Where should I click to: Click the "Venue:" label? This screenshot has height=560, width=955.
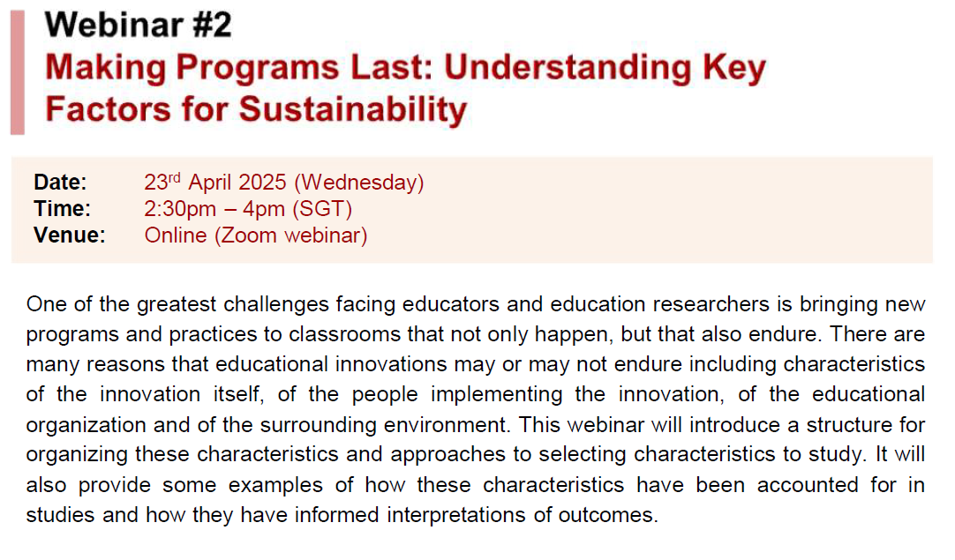[69, 235]
